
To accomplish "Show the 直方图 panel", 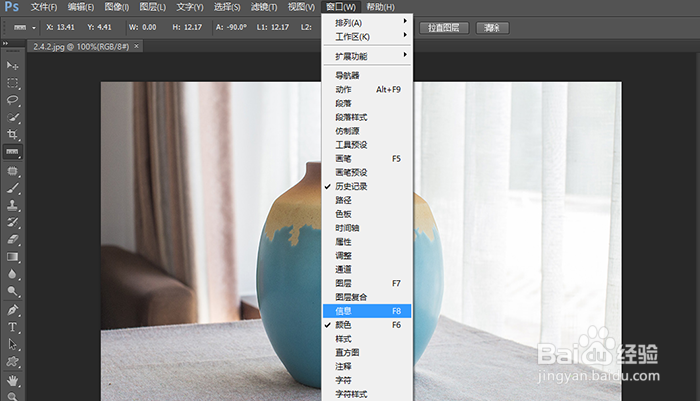I will (x=367, y=352).
